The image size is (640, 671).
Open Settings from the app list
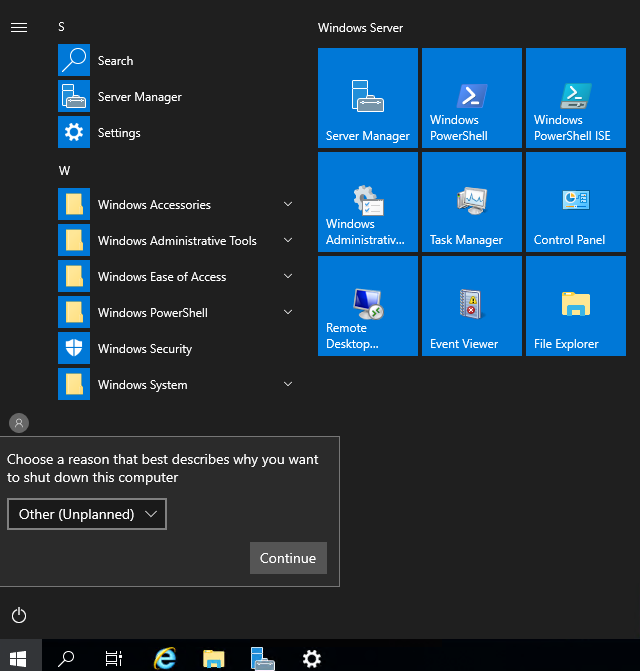[175, 132]
